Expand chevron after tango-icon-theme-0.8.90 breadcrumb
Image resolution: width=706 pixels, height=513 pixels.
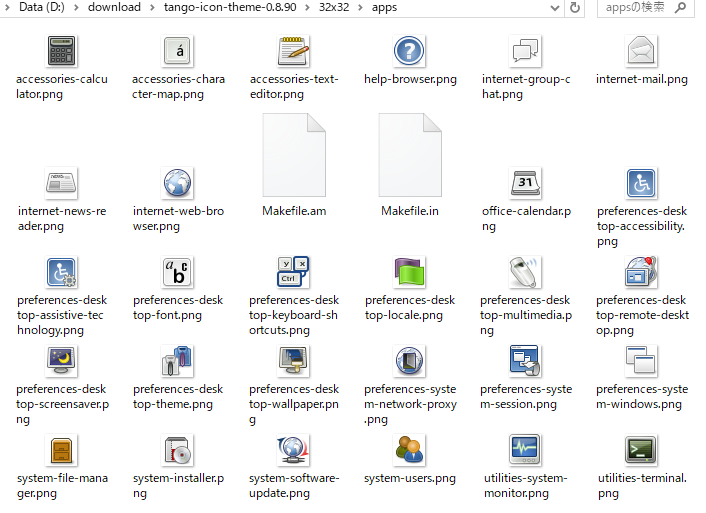[x=308, y=8]
